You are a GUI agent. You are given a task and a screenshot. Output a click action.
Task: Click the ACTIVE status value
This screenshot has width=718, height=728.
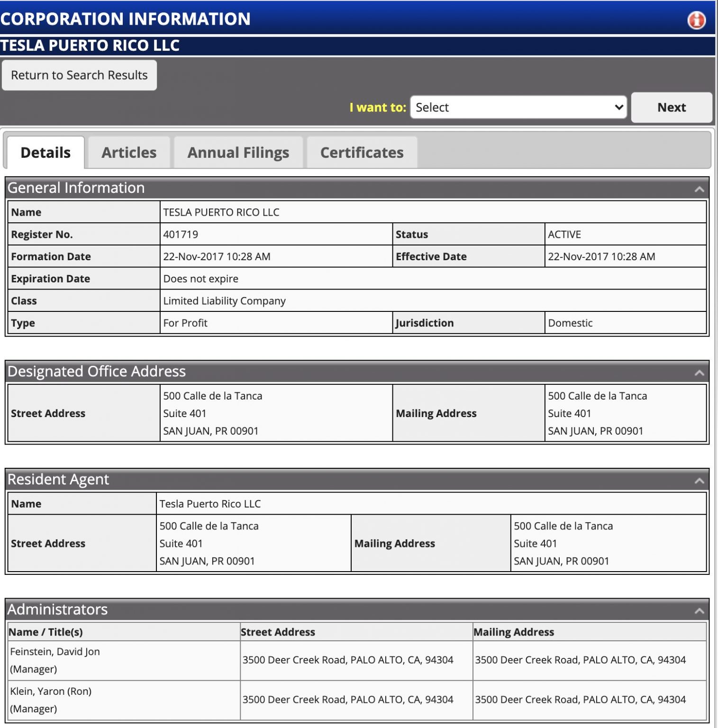[x=564, y=234]
